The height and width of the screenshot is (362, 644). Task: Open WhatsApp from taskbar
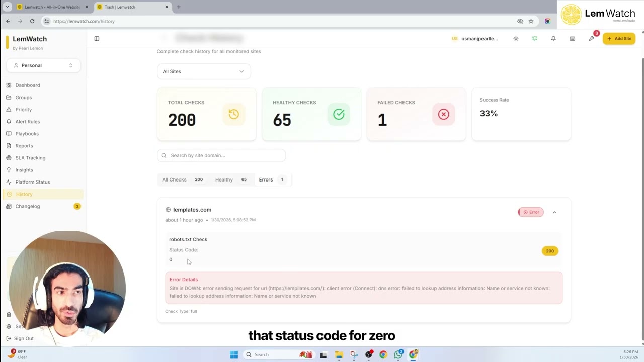pos(398,355)
